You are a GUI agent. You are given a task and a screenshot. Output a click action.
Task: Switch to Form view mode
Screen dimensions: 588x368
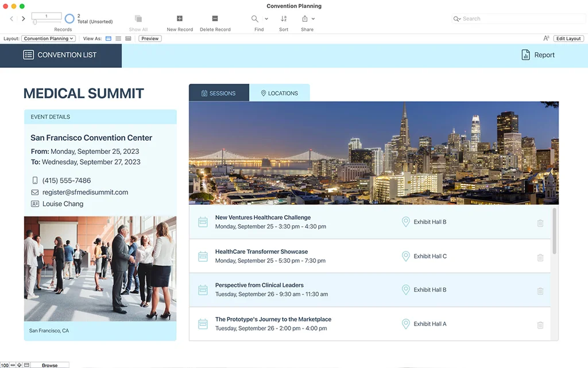pyautogui.click(x=109, y=38)
